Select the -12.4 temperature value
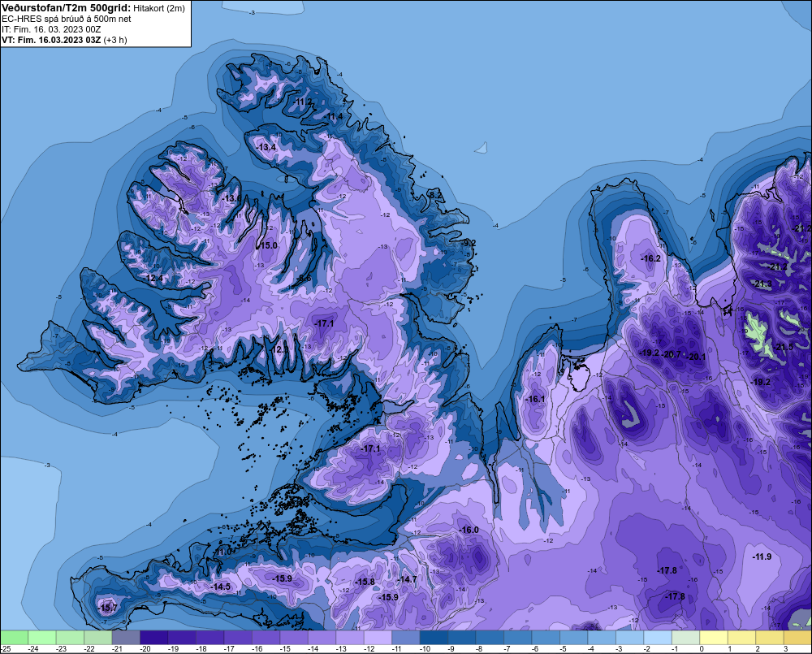The width and height of the screenshot is (812, 654). click(x=153, y=279)
